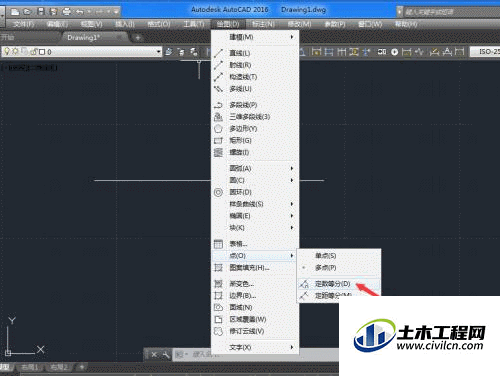500x376 pixels.
Task: Choose 三维多段线(3) 3D polyline
Action: [255, 117]
